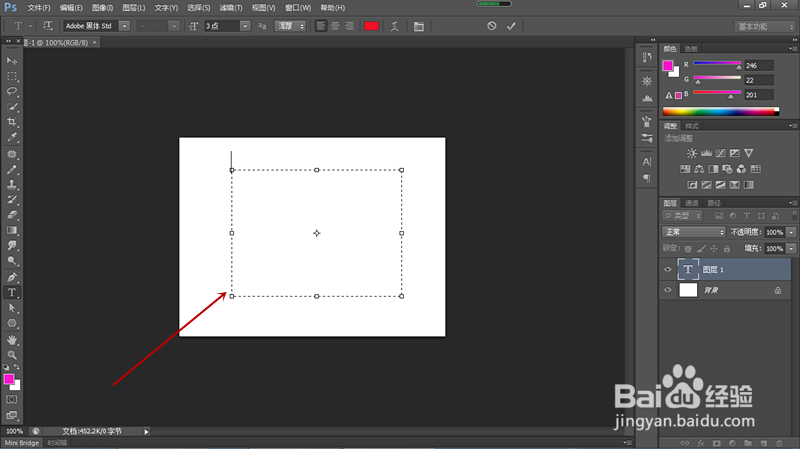
Task: Select the History Brush tool
Action: point(12,199)
